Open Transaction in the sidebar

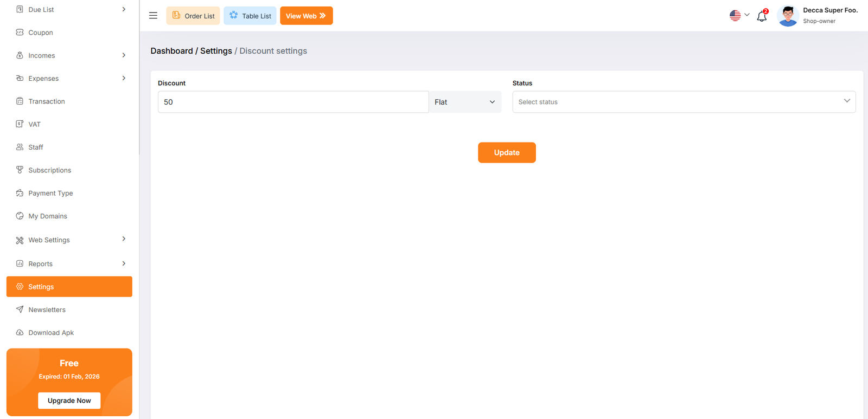point(47,101)
